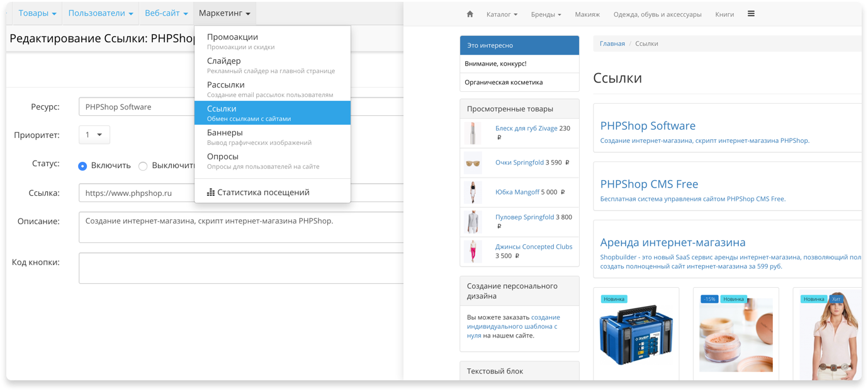868x391 pixels.
Task: Open Статистика посещений menu entry
Action: click(x=273, y=192)
